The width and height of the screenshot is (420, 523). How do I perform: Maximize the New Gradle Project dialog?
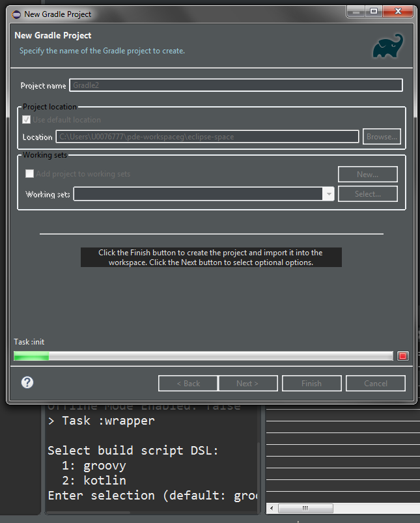click(374, 12)
